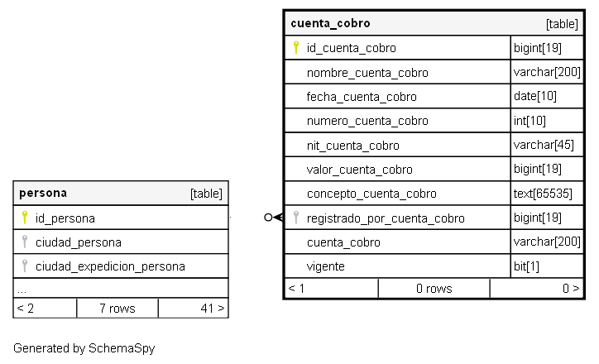
Task: Click the gray key icon beside ciudad_persona
Action: 25,242
